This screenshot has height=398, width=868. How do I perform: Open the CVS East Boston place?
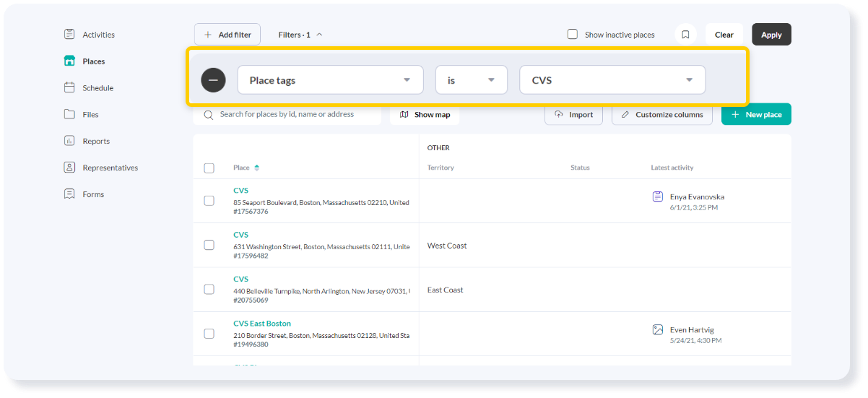click(262, 324)
